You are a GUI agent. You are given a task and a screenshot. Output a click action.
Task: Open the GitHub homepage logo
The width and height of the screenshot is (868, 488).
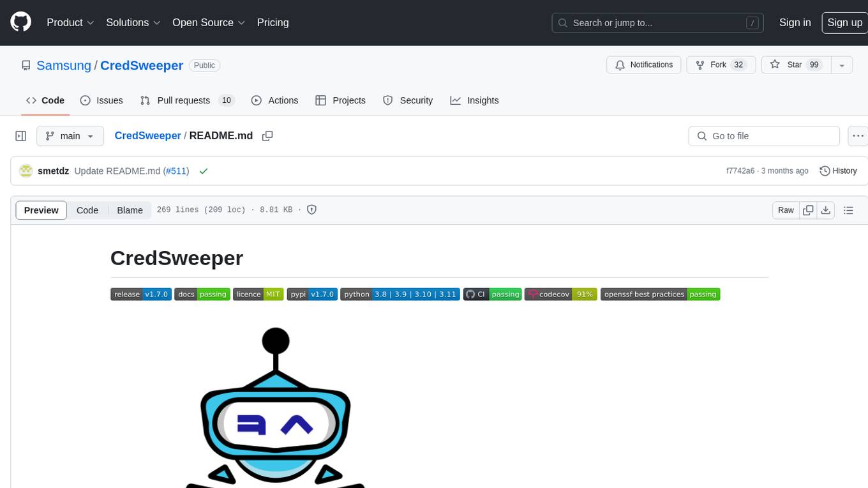[20, 22]
